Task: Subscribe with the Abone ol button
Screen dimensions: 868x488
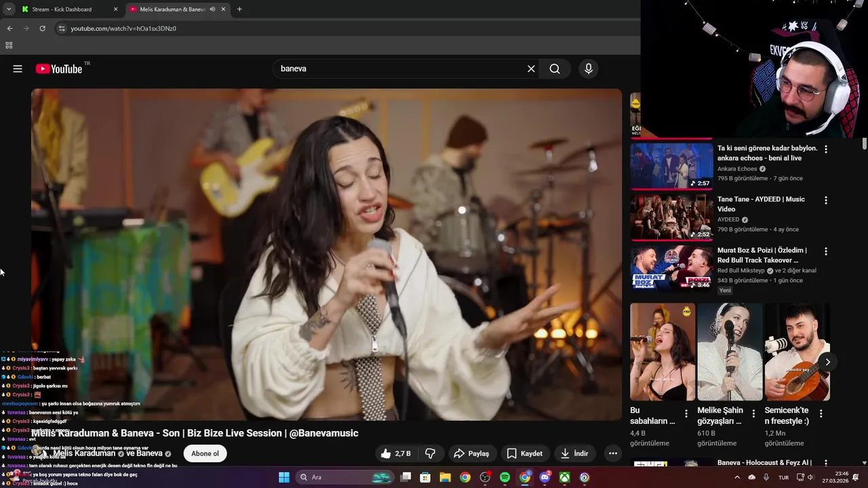Action: coord(205,453)
